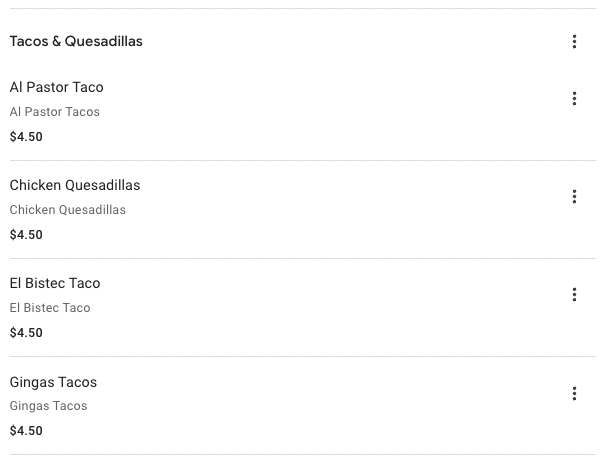Click the Al Pastor Taco item title
Viewport: 607px width, 474px height.
click(x=56, y=87)
